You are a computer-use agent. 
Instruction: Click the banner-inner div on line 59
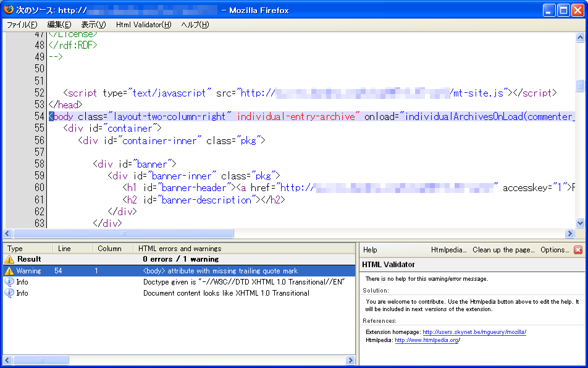pos(194,176)
